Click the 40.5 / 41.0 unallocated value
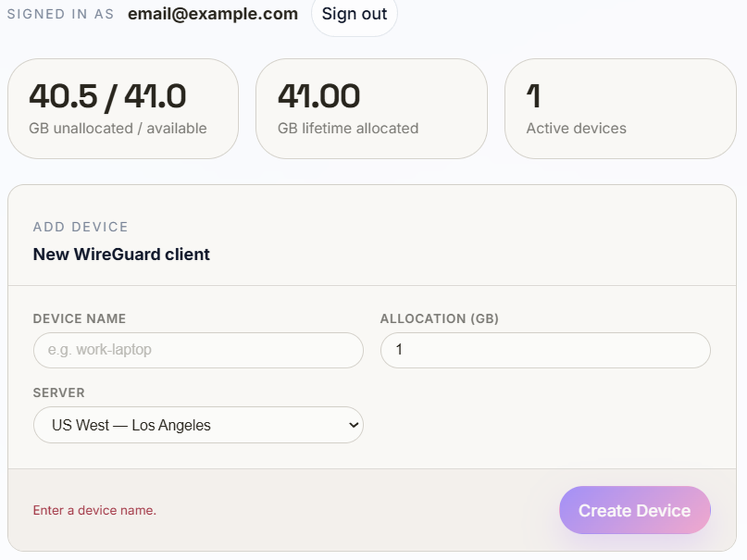The width and height of the screenshot is (747, 560). 108,96
